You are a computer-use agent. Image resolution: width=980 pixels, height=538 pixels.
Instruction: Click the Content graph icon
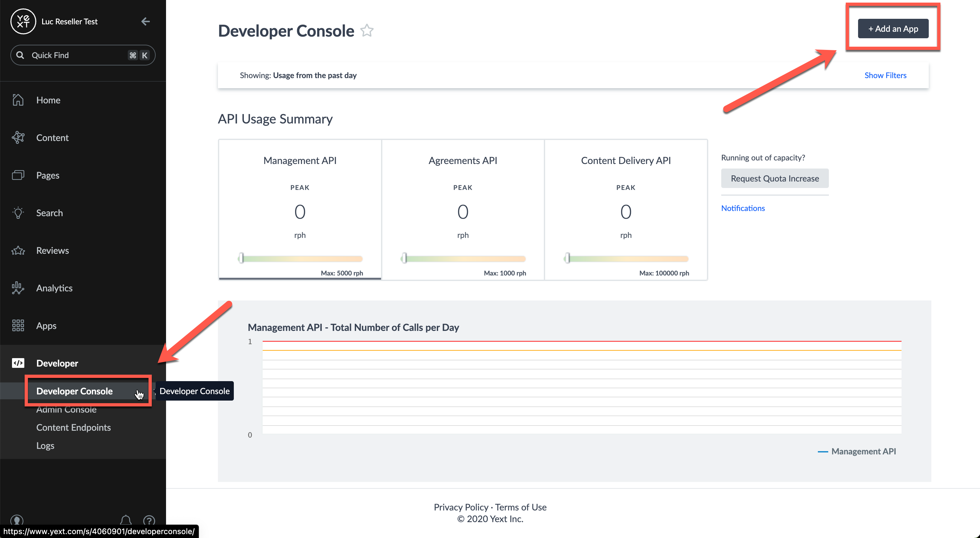tap(18, 138)
